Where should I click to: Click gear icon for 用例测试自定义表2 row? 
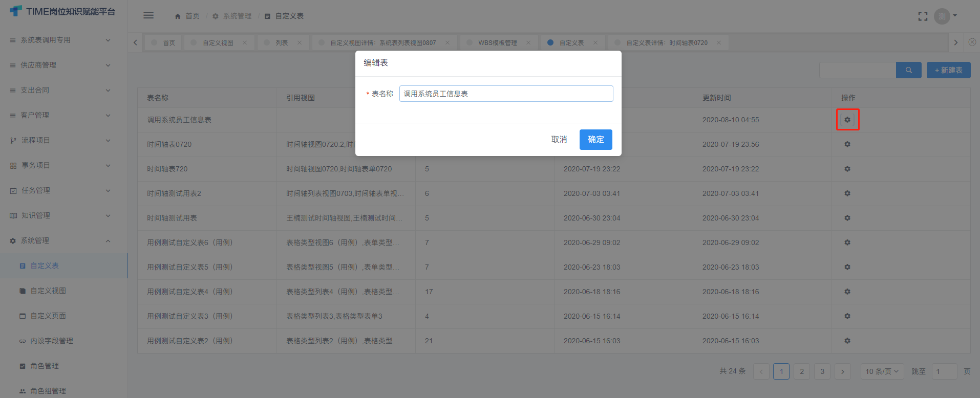(x=847, y=341)
